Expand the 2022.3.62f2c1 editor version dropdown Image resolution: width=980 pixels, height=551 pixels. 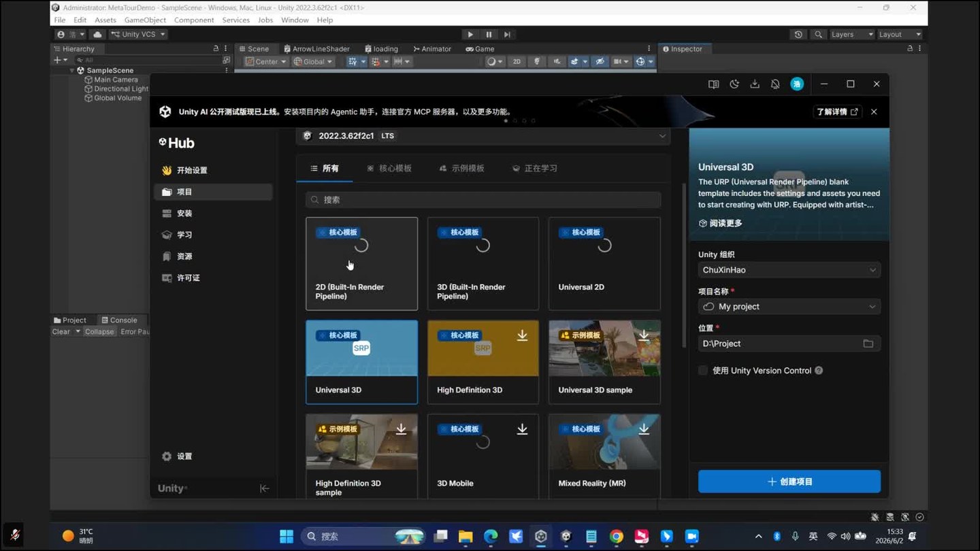tap(483, 136)
